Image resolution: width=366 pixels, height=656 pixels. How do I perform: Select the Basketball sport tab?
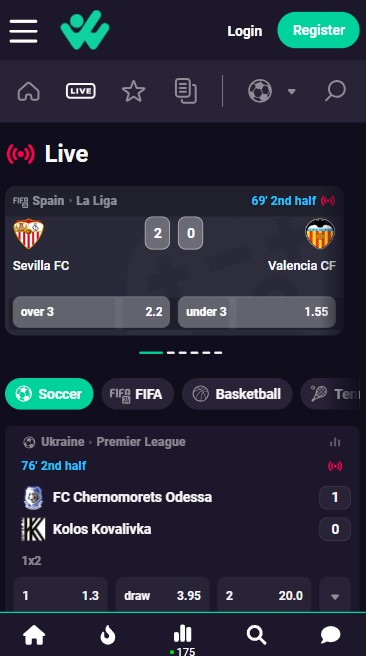click(x=237, y=394)
